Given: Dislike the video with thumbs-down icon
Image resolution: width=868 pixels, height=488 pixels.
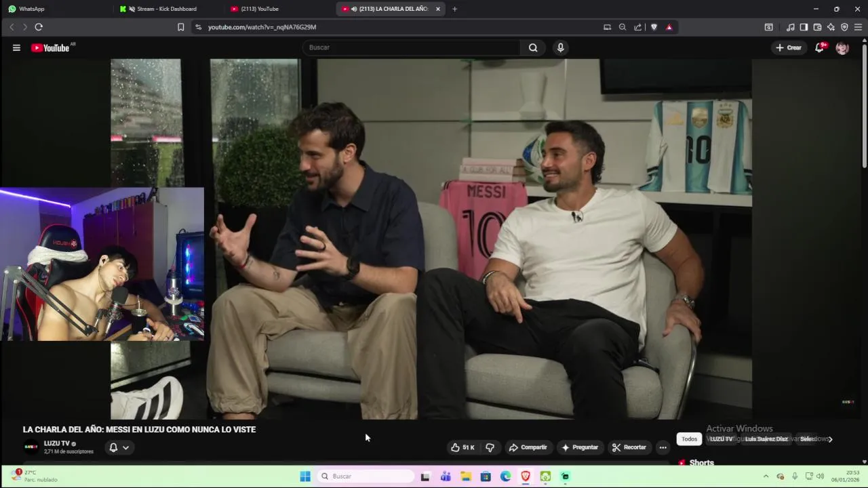Looking at the screenshot, I should click(490, 447).
